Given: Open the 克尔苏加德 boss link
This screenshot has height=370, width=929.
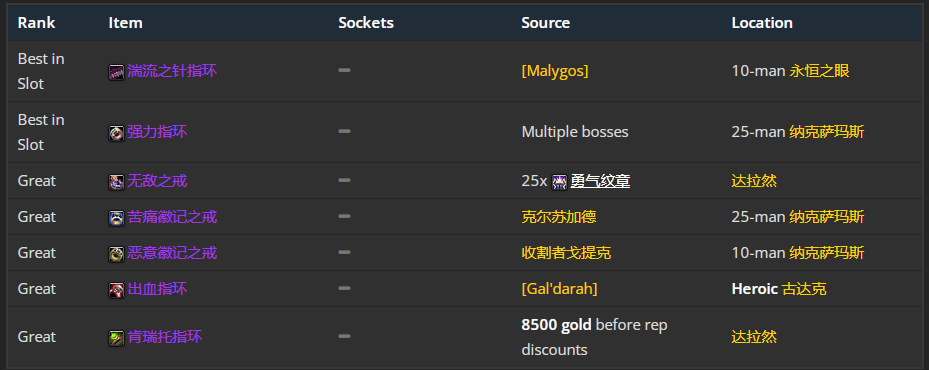Looking at the screenshot, I should point(559,217).
